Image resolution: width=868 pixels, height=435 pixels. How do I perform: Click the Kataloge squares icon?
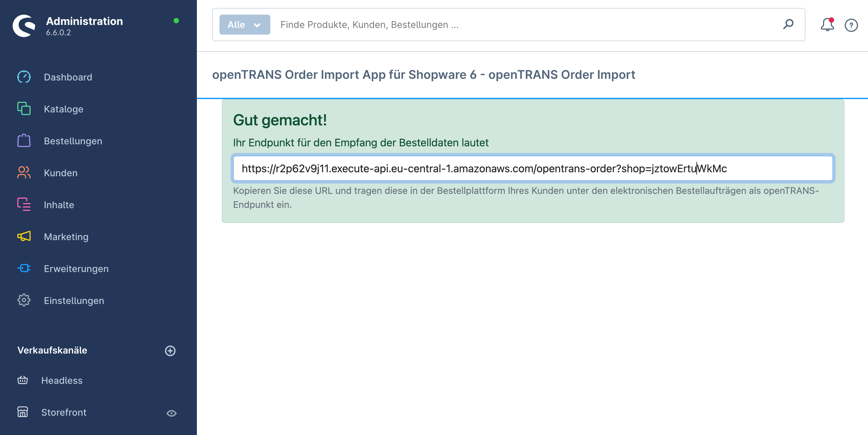(x=24, y=108)
